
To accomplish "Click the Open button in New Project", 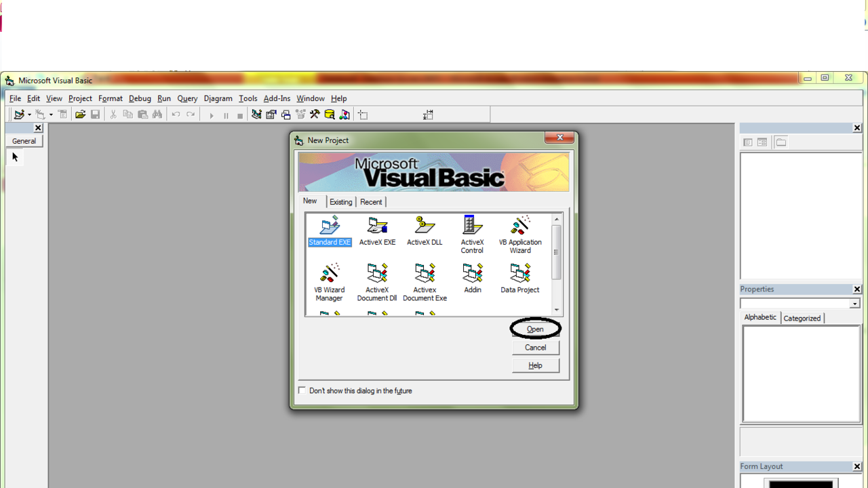I will click(x=535, y=329).
